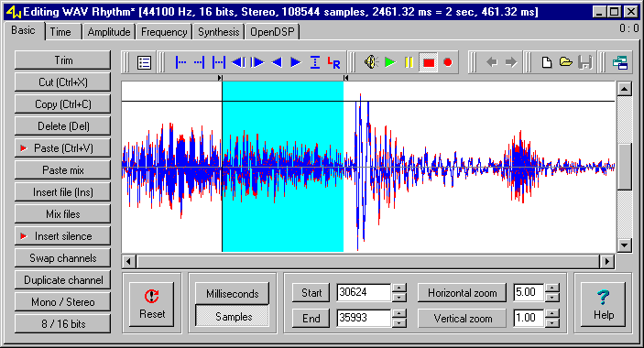Pause playback with yellow bars button
Image resolution: width=644 pixels, height=348 pixels.
click(x=409, y=62)
